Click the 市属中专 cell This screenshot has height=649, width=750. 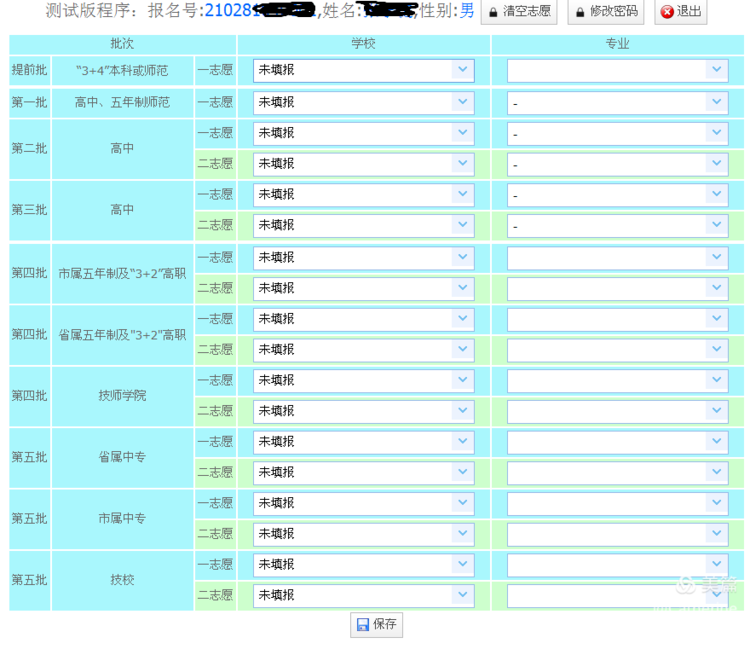point(122,518)
